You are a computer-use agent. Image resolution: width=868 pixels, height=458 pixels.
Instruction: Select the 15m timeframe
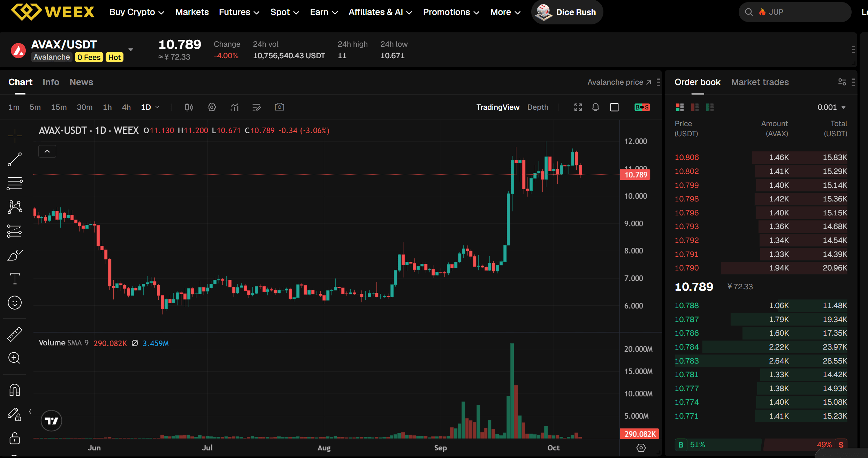tap(59, 107)
